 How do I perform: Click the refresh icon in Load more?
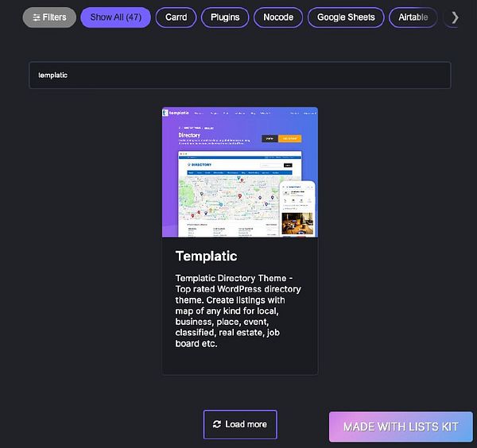(217, 424)
